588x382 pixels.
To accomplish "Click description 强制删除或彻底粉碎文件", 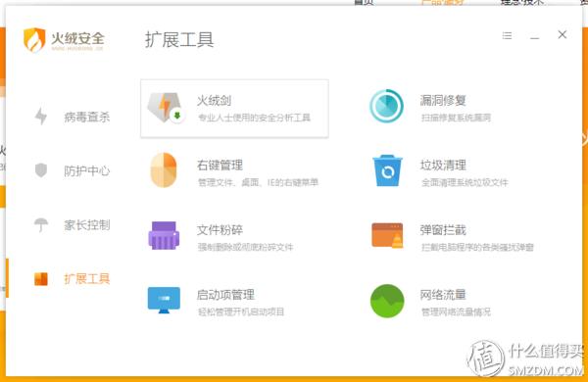I will pyautogui.click(x=245, y=247).
